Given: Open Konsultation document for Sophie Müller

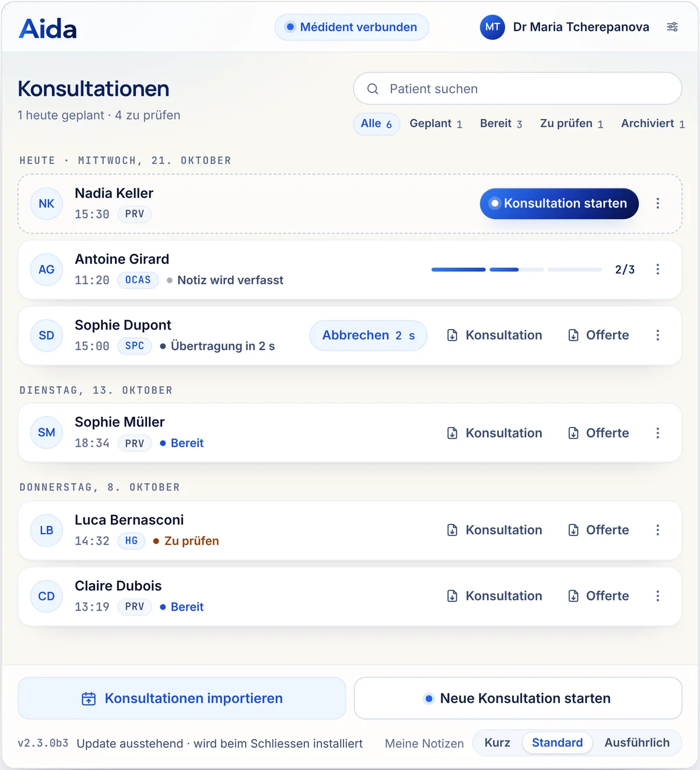Looking at the screenshot, I should [x=495, y=433].
